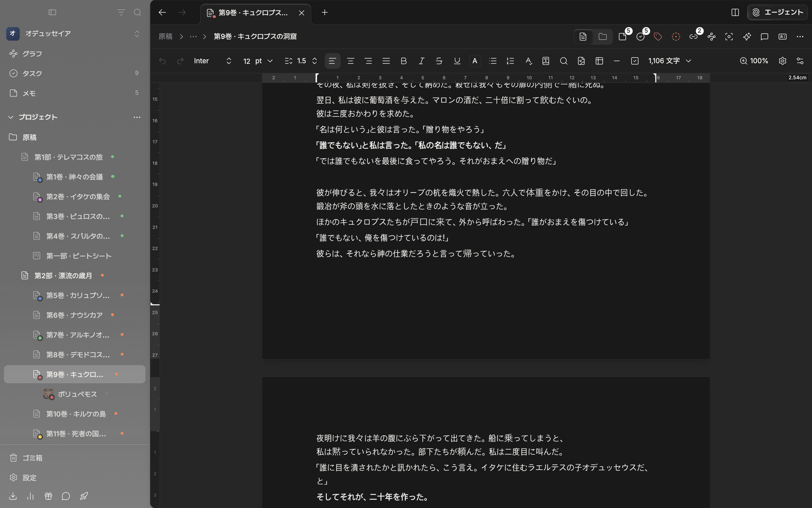Insert checkbox task item

634,61
